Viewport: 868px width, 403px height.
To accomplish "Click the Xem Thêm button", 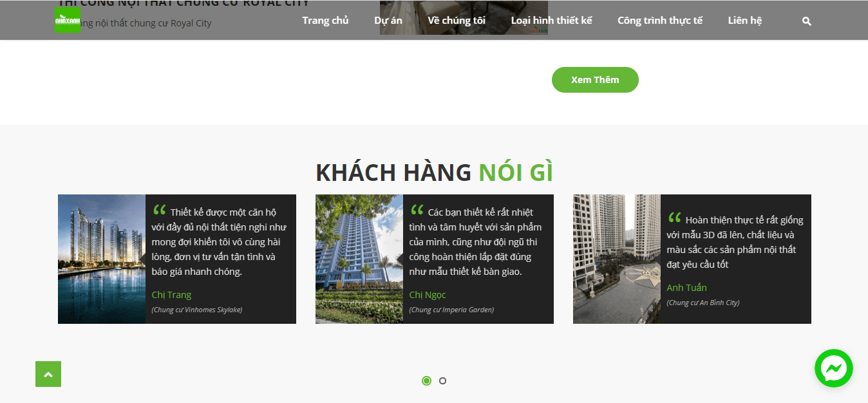I will point(595,80).
